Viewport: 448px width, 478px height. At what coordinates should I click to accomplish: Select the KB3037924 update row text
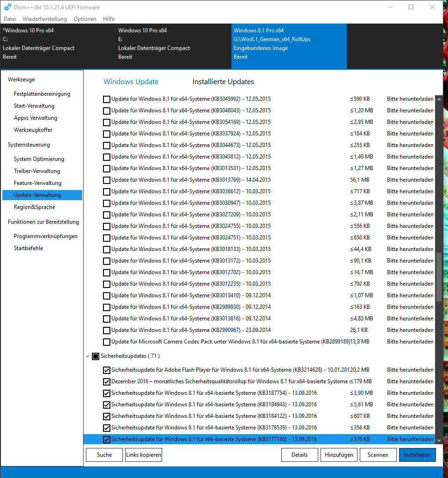[191, 134]
